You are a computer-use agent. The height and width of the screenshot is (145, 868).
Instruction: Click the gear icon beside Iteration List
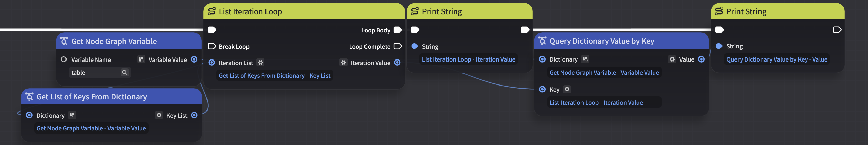point(260,63)
